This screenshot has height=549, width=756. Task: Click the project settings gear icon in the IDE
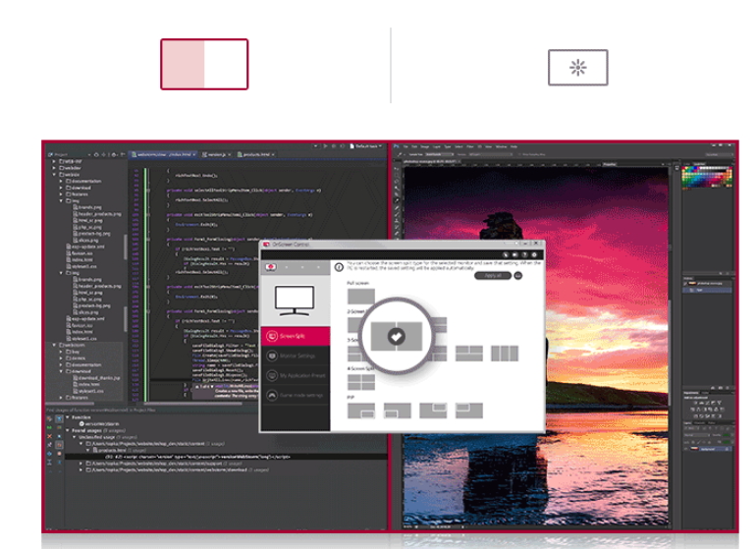114,154
